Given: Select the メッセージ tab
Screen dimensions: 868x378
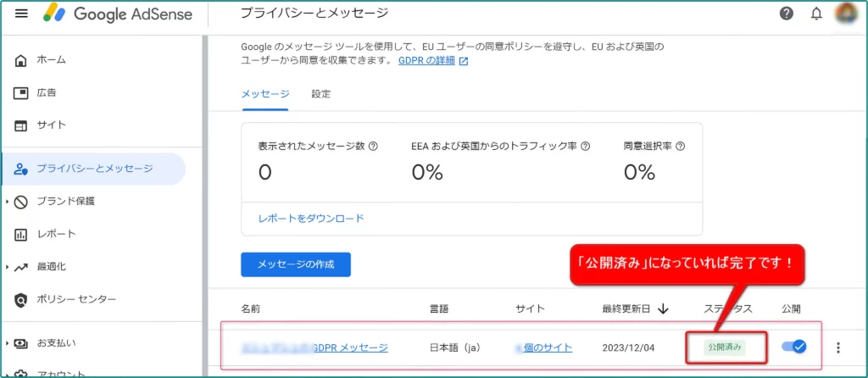Looking at the screenshot, I should tap(264, 94).
